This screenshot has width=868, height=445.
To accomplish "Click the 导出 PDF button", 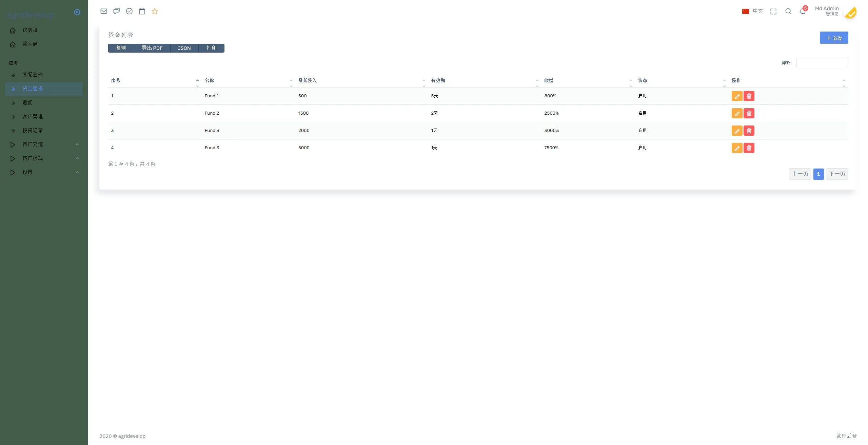I will coord(152,48).
